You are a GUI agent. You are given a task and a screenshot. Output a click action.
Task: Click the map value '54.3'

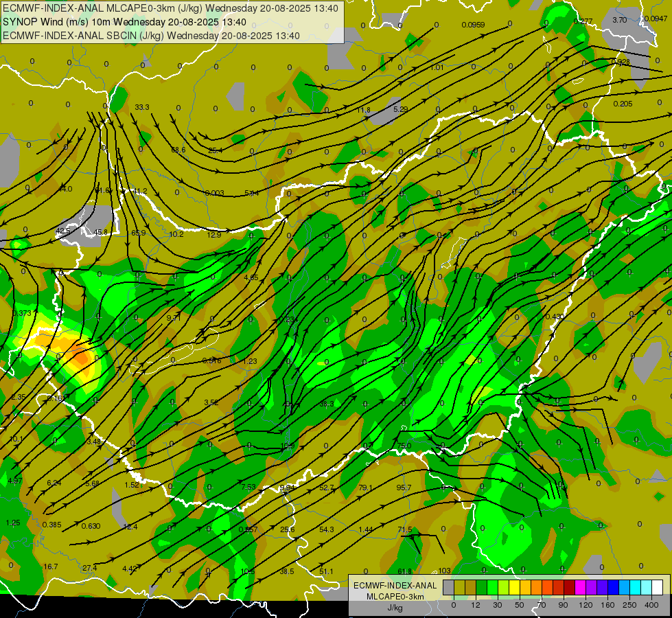coord(327,529)
